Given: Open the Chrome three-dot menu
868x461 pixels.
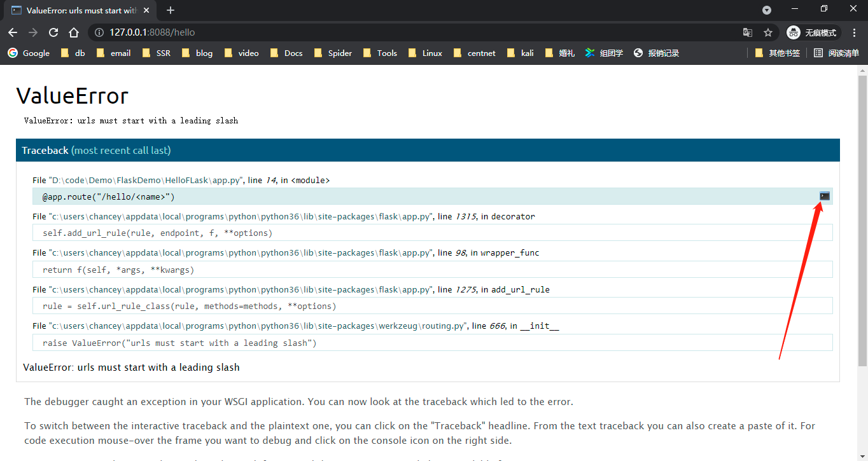Looking at the screenshot, I should click(x=855, y=32).
